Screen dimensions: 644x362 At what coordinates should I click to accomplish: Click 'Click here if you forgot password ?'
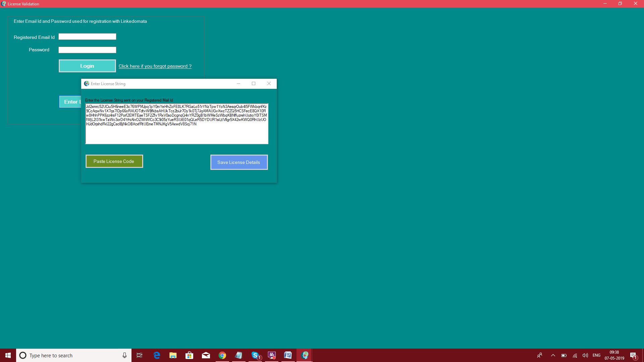[x=155, y=66]
